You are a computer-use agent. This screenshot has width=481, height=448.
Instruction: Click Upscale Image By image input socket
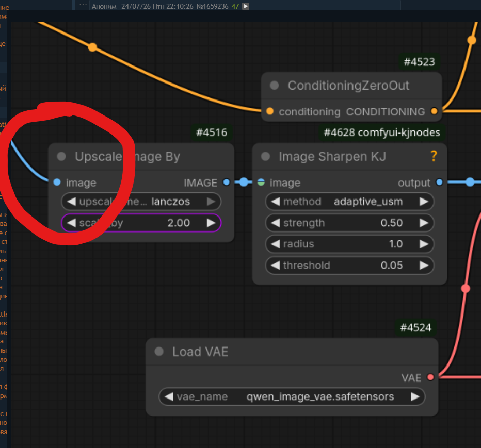57,182
